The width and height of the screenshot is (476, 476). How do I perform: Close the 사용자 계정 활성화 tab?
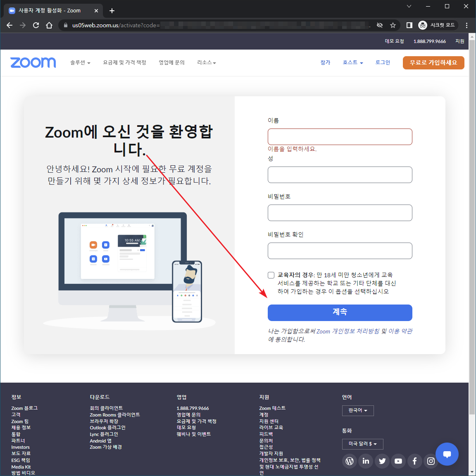96,11
